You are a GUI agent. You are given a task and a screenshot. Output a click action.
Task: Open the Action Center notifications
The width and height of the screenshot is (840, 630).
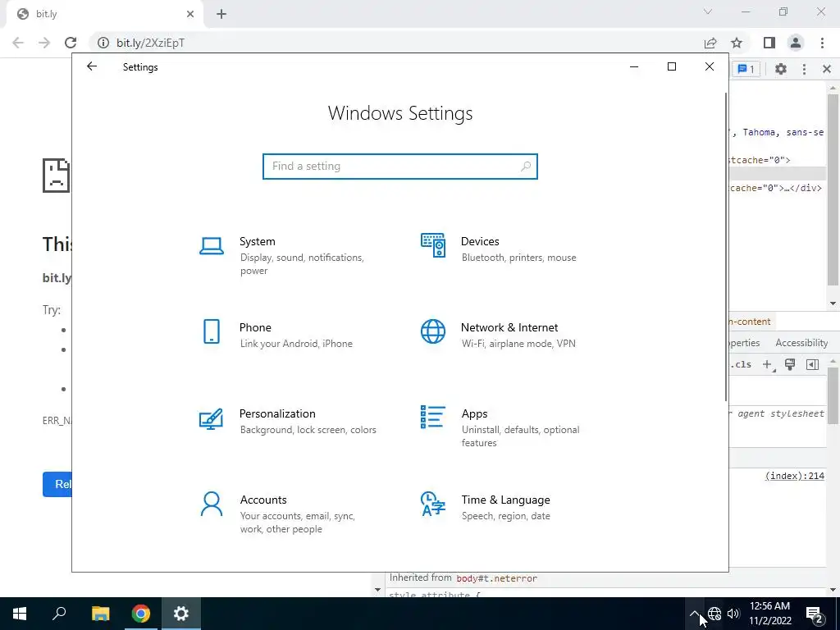click(x=814, y=614)
